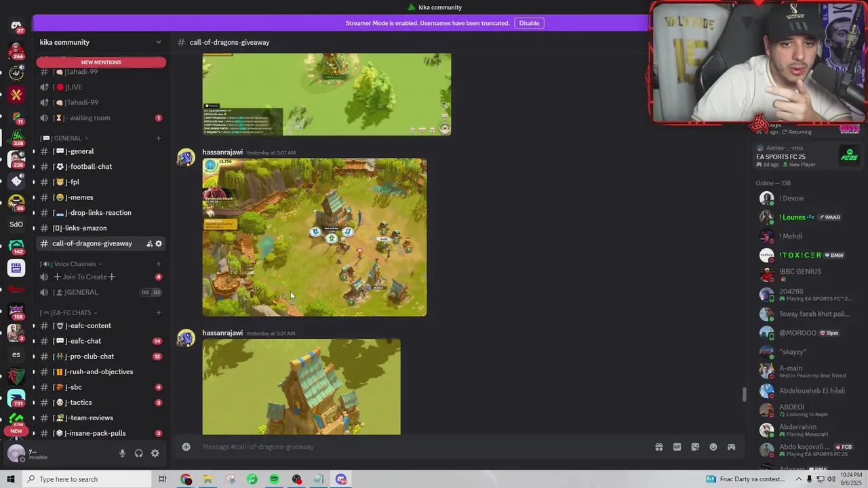The height and width of the screenshot is (488, 868).
Task: Open hassanrajawi's 3:07 AM village screenshot
Action: 315,237
